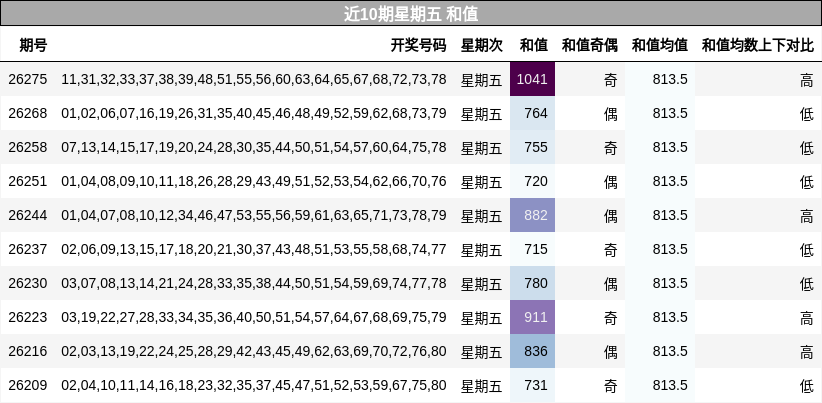Image resolution: width=822 pixels, height=403 pixels.
Task: Click the sum value 755 cell
Action: [532, 147]
